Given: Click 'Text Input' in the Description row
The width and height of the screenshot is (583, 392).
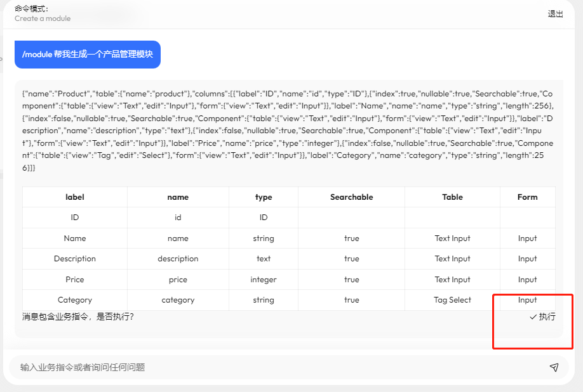Looking at the screenshot, I should 452,259.
